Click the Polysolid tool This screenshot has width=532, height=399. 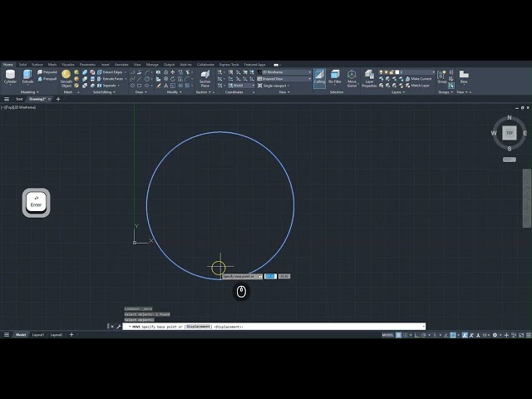(47, 72)
